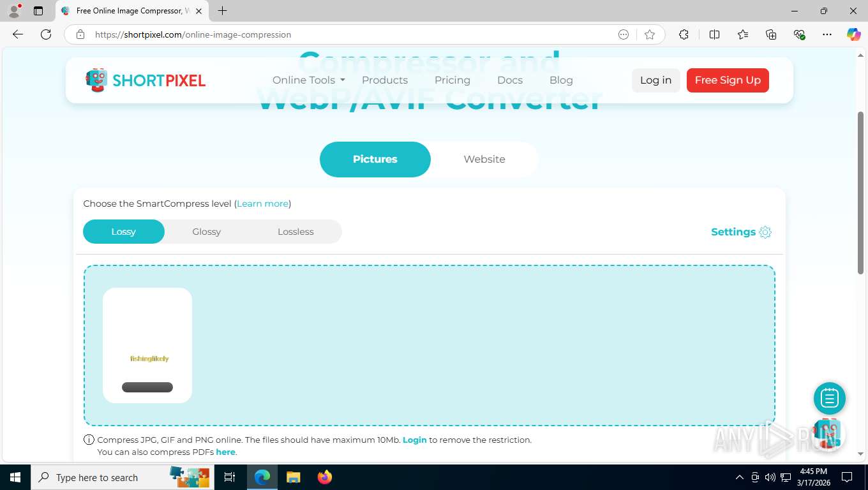Open the Collections icon

point(771,34)
